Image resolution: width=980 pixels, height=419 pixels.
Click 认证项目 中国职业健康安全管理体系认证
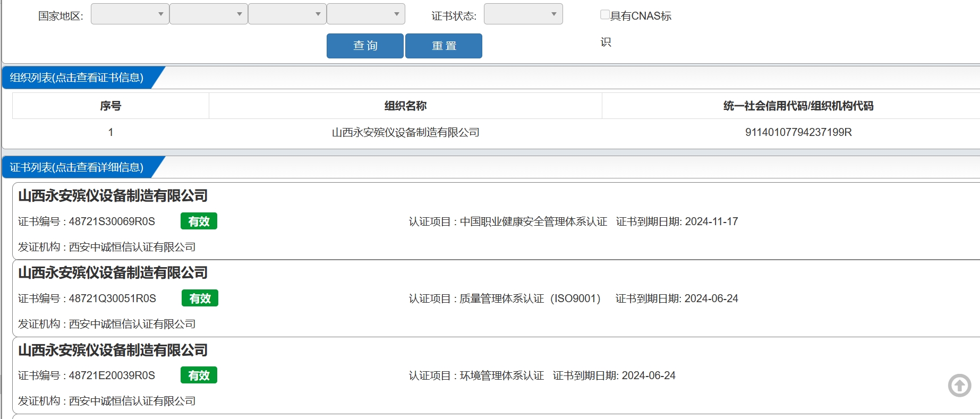pyautogui.click(x=508, y=221)
